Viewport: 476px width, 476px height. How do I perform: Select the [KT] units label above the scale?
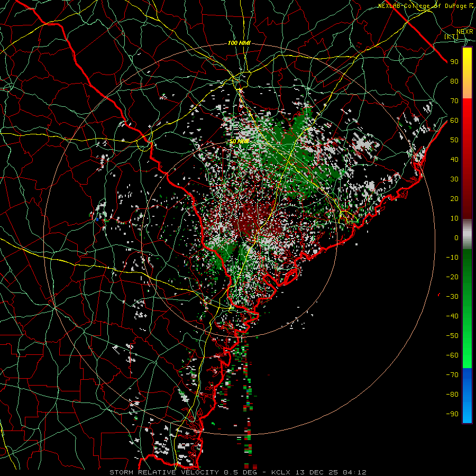(x=452, y=36)
